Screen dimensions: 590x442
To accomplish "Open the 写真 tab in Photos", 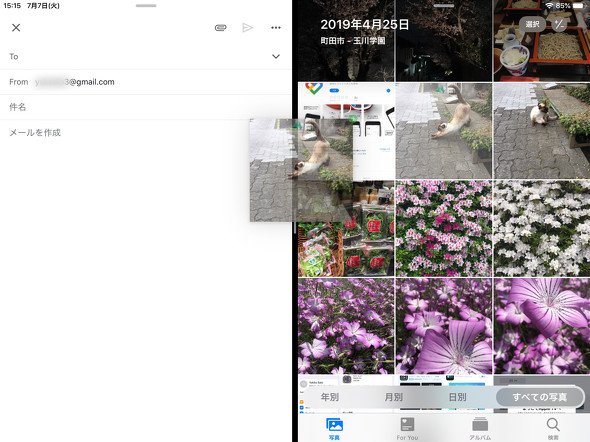I will coord(334,428).
